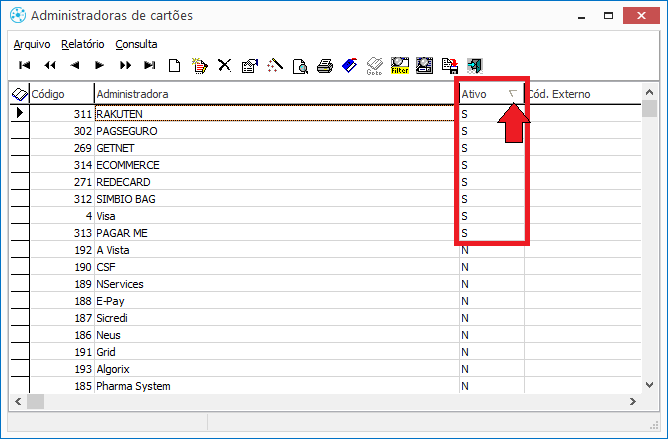
Task: Jump forward several records with double-right arrow
Action: click(x=125, y=65)
